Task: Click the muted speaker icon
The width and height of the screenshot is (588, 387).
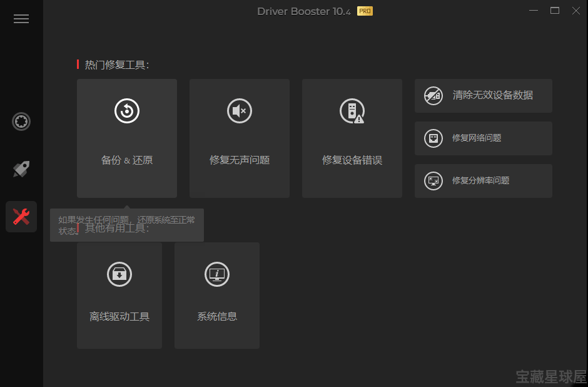Action: click(x=239, y=111)
